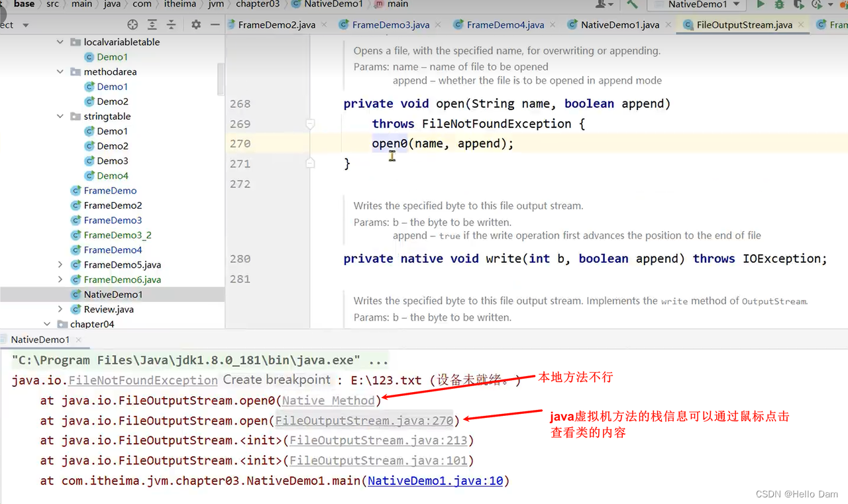Select Demo2 under methodarea
The image size is (848, 504).
point(112,101)
